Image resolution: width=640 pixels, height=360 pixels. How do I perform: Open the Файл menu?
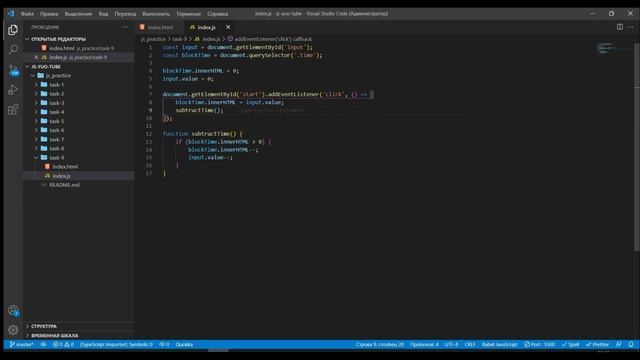pos(27,14)
